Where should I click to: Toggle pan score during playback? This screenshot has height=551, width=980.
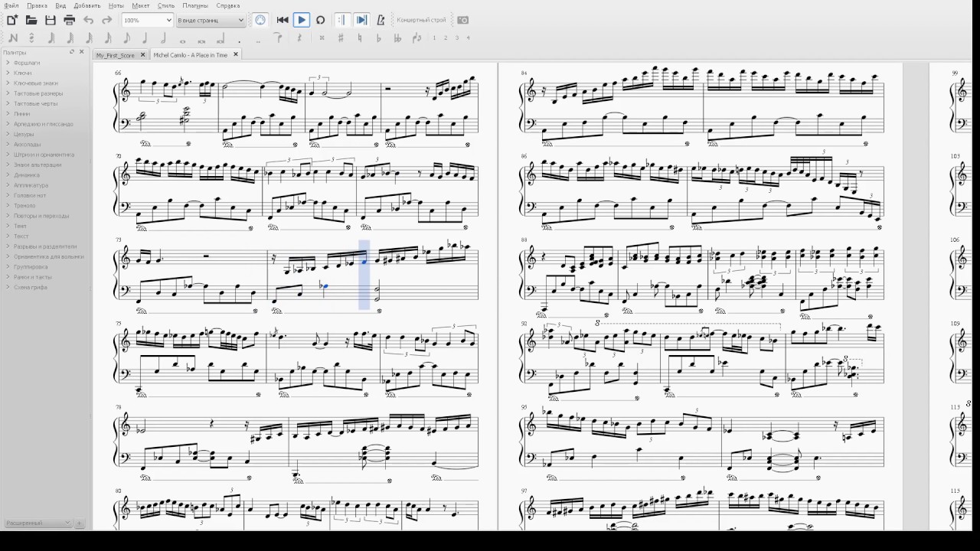pyautogui.click(x=362, y=20)
